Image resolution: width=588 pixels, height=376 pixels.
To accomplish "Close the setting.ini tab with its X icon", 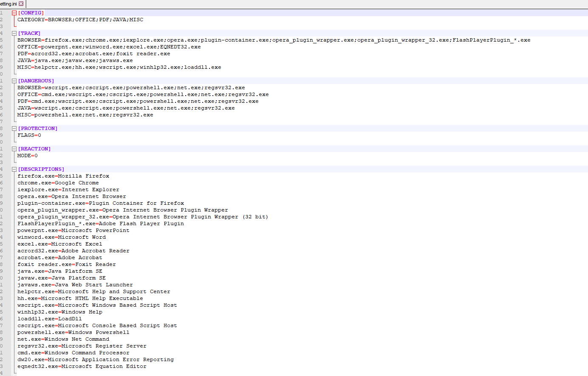I will click(21, 4).
